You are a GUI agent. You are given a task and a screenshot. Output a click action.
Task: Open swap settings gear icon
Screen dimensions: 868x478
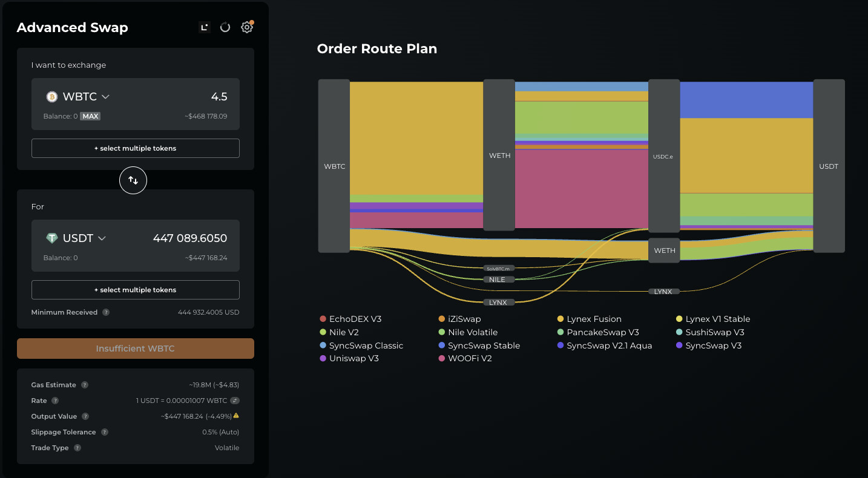coord(246,27)
